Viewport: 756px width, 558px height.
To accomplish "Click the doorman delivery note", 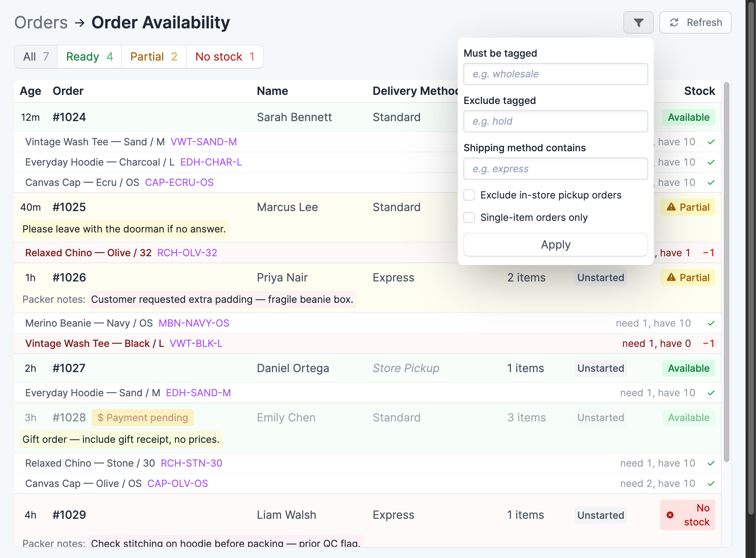I will pyautogui.click(x=124, y=229).
